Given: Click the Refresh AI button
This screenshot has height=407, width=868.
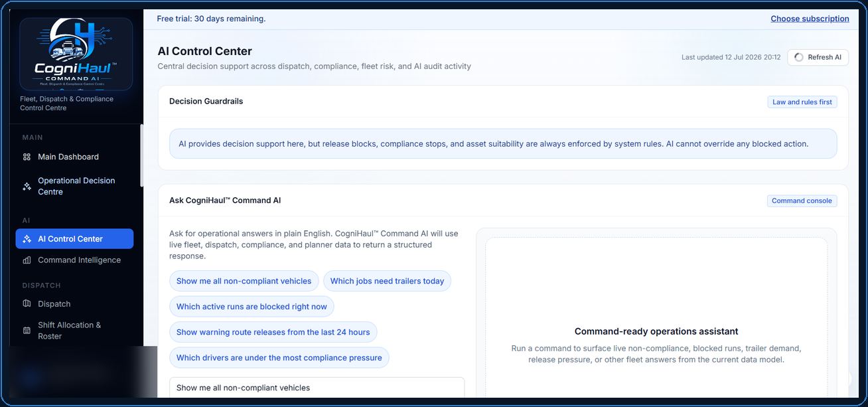Looking at the screenshot, I should pyautogui.click(x=818, y=57).
